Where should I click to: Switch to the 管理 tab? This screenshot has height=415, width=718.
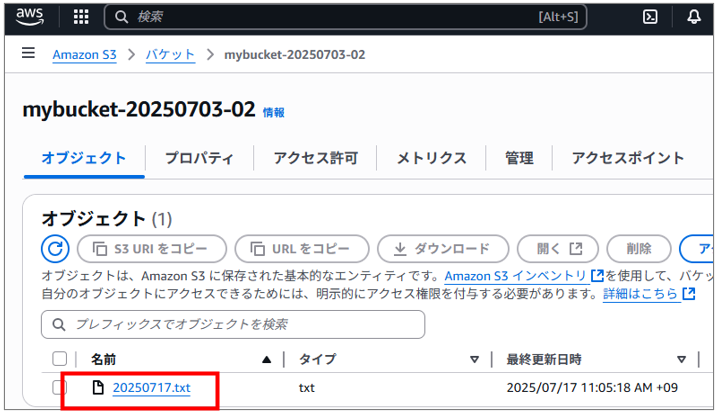coord(519,158)
